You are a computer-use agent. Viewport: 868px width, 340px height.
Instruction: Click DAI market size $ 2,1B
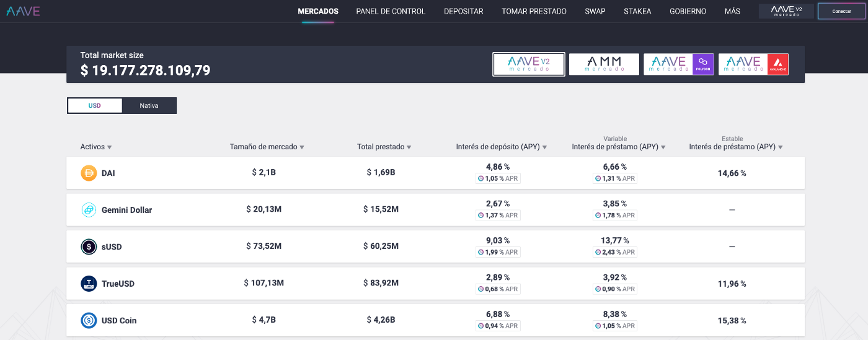264,172
